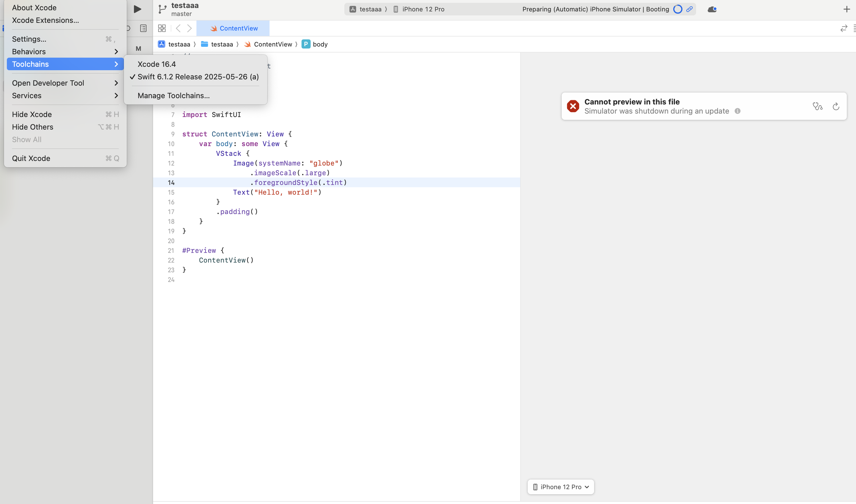Click the Preparing iPhone Simulator Booting status

[596, 9]
